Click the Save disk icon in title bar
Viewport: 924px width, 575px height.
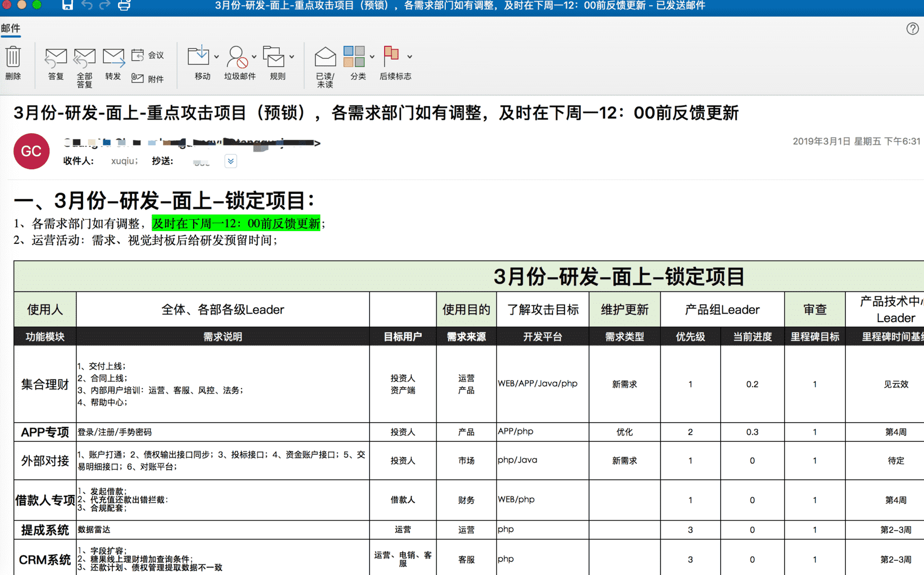click(68, 5)
